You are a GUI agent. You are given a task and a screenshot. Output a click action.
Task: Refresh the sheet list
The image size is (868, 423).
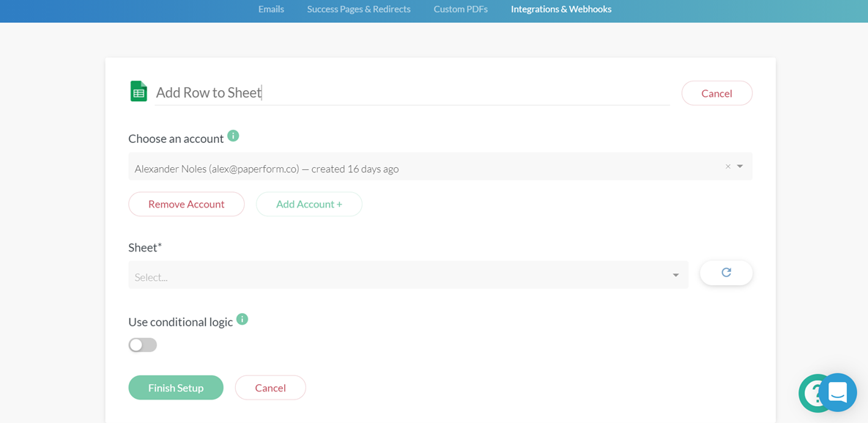click(x=725, y=273)
